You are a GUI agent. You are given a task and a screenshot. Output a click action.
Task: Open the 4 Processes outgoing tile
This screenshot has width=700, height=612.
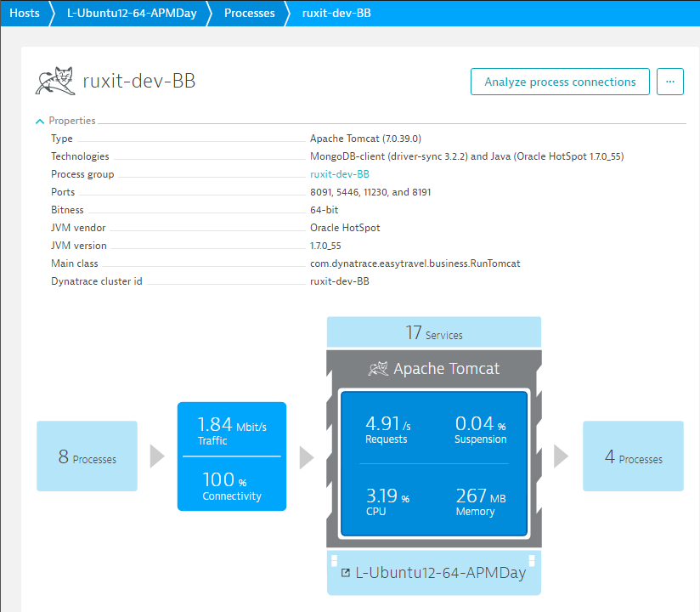[633, 456]
